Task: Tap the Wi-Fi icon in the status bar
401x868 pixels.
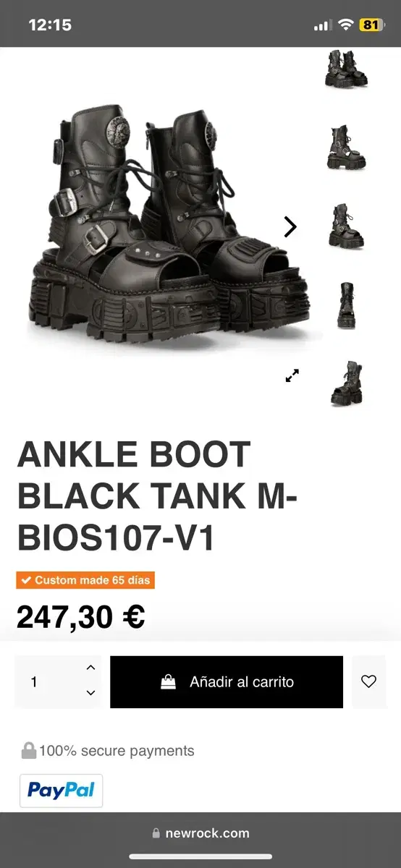Action: (x=345, y=25)
